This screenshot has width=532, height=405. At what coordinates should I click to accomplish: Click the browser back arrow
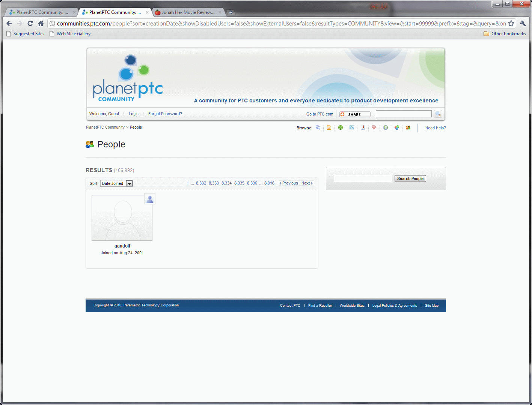tap(9, 23)
